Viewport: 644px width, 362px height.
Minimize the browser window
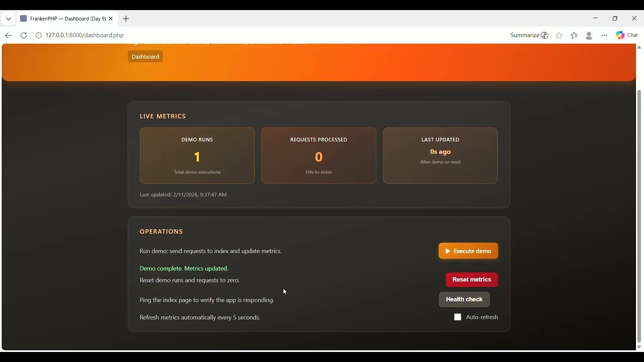(596, 19)
